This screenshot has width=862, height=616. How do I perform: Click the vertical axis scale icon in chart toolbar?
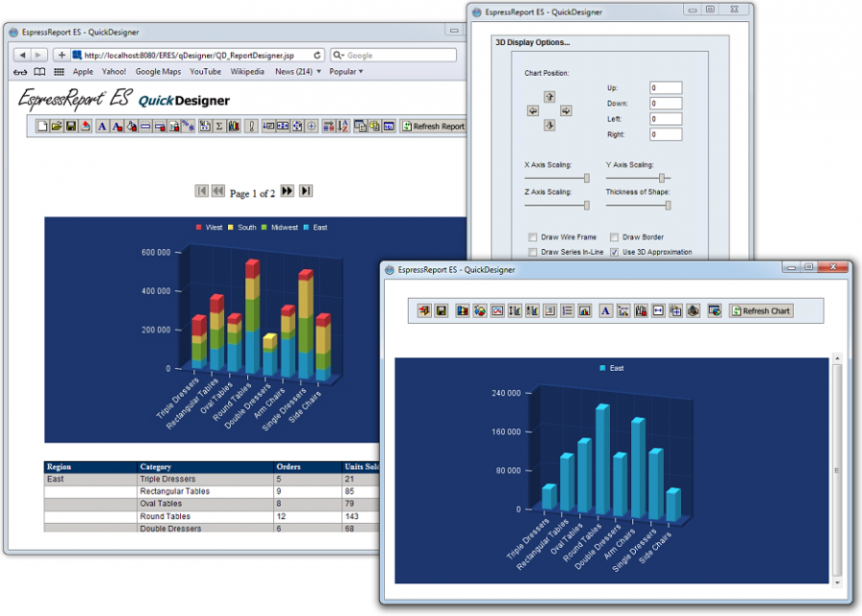514,311
